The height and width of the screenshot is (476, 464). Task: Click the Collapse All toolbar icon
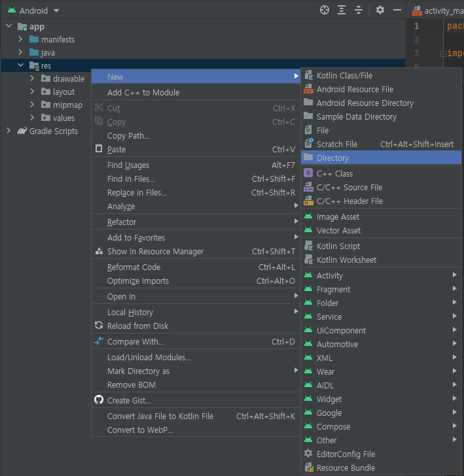tap(359, 10)
